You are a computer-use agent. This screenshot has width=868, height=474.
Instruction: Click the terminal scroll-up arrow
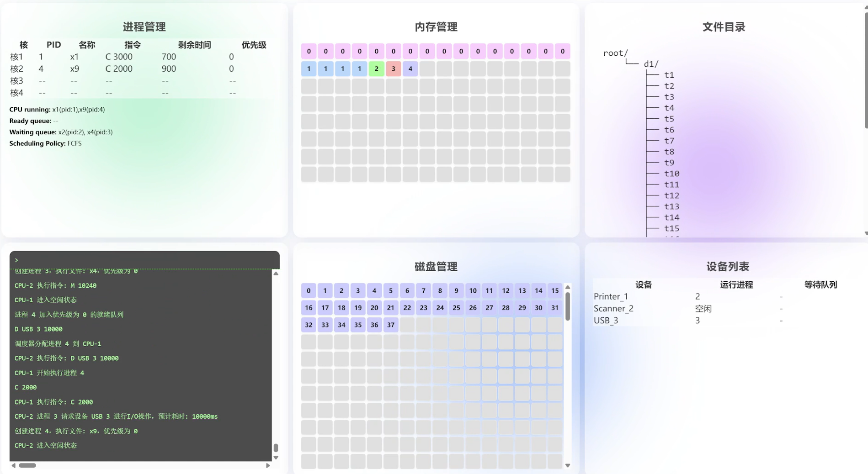click(x=276, y=274)
